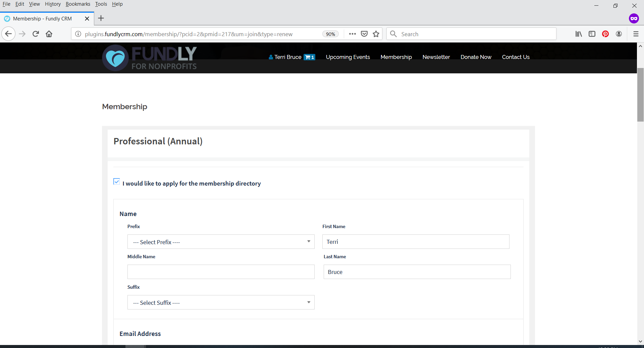Open the Bookmarks menu

click(78, 4)
